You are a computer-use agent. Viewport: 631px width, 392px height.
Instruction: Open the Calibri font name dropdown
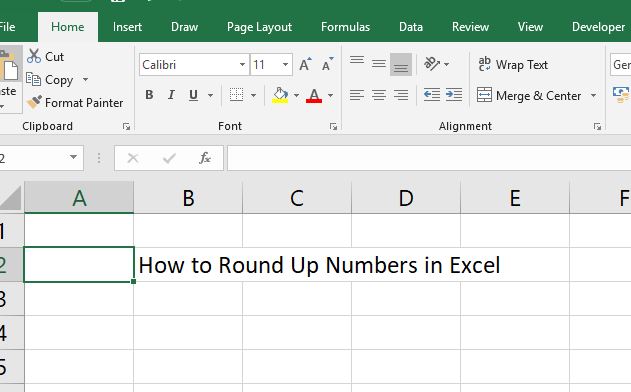pos(242,65)
